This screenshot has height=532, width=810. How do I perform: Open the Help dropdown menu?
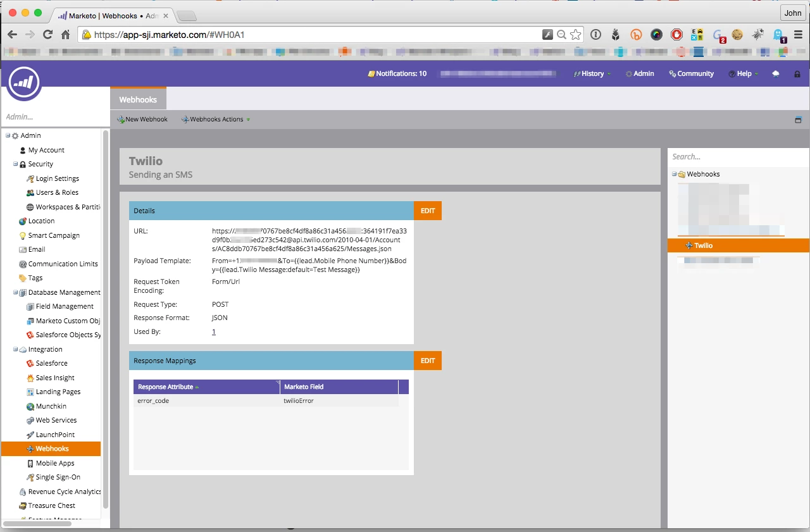tap(744, 73)
